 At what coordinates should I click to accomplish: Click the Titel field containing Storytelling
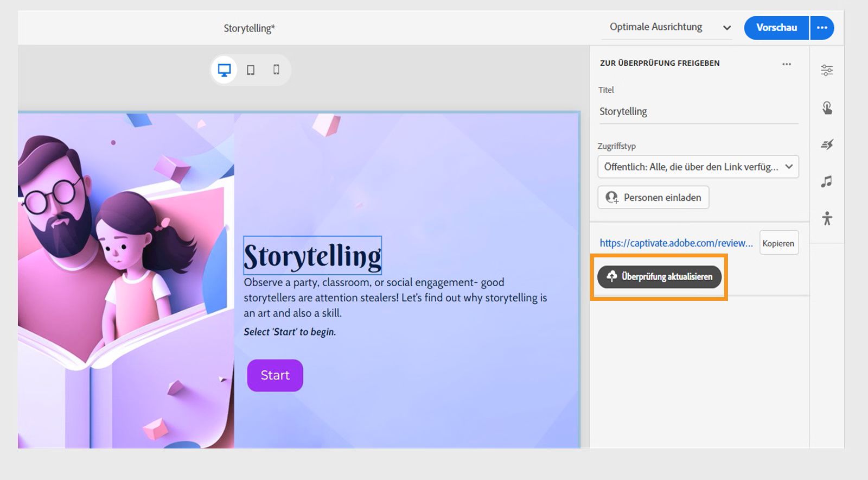click(x=698, y=111)
